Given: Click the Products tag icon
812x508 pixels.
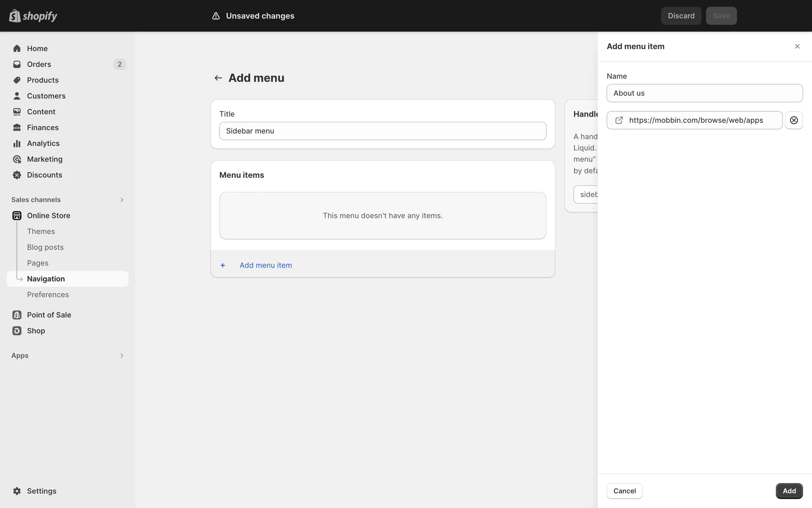Looking at the screenshot, I should (x=17, y=80).
